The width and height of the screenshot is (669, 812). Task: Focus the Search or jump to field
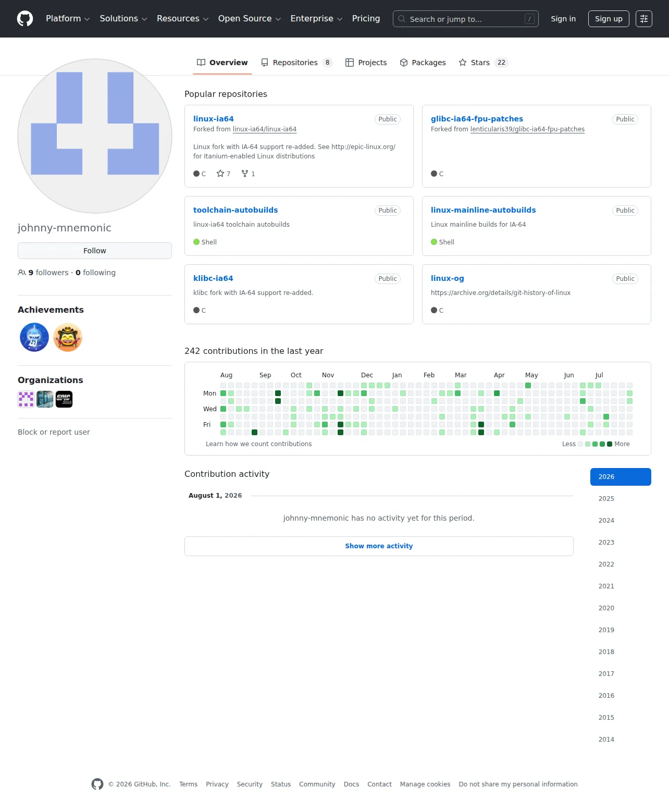tap(466, 19)
